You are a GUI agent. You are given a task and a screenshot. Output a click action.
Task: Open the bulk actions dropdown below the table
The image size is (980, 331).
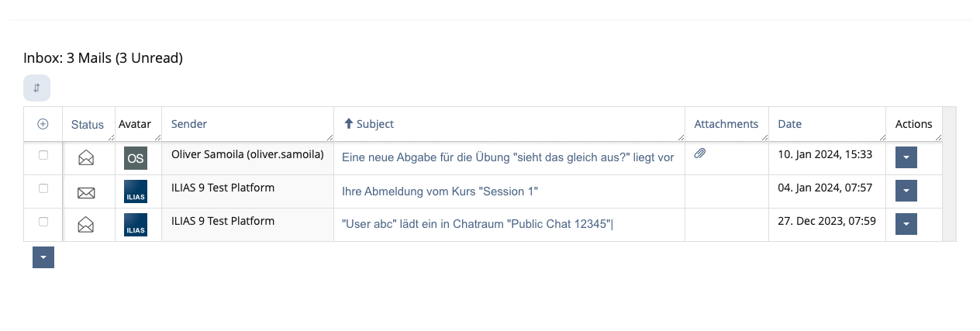point(43,257)
